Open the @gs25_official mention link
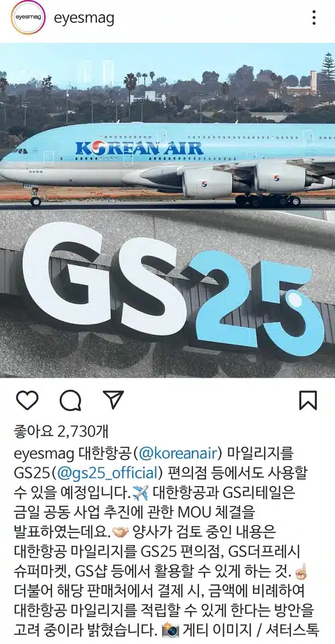335x644 pixels. click(108, 473)
